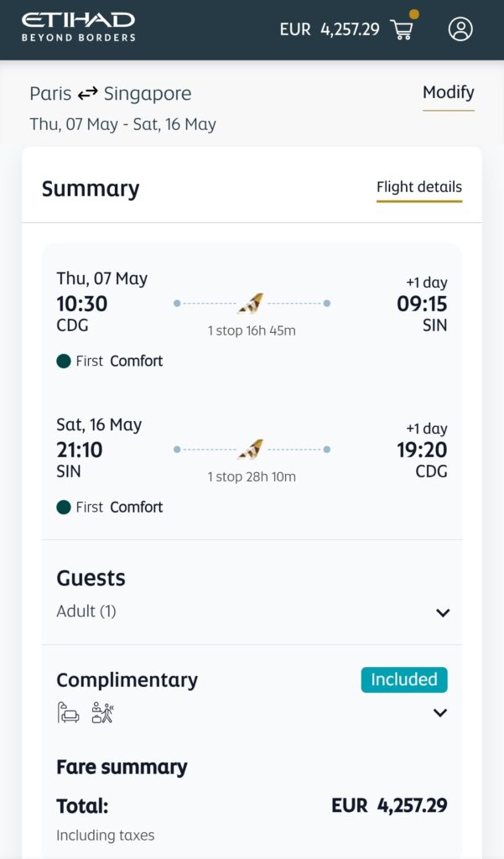This screenshot has width=504, height=859.
Task: Click the Etihad Beyond Borders logo
Action: [x=78, y=27]
